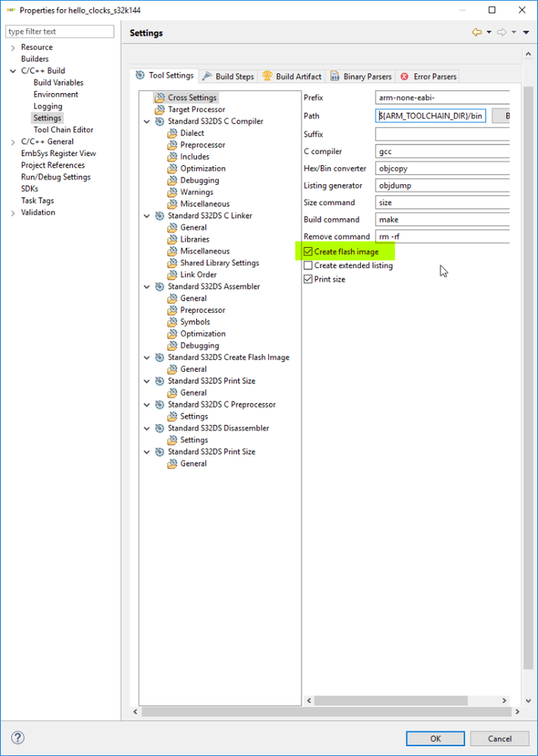Click the Build Artifact trophy icon
This screenshot has height=756, width=538.
click(267, 77)
